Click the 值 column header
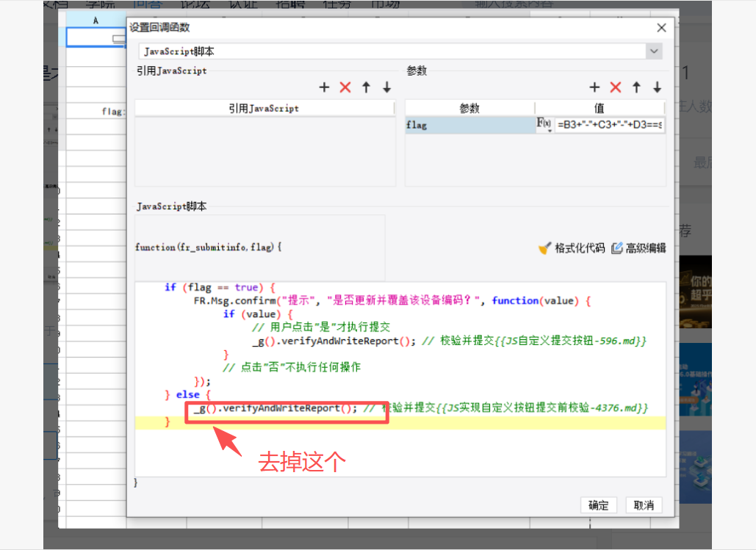756x550 pixels. [600, 109]
